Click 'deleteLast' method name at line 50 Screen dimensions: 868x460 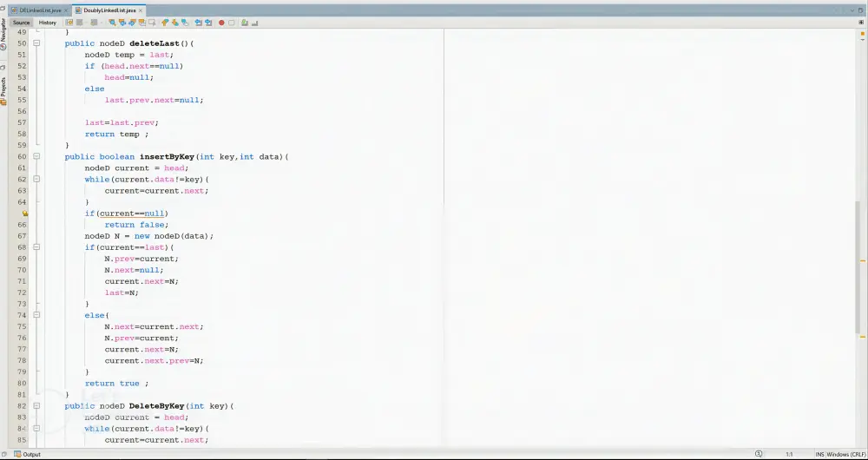click(x=155, y=43)
